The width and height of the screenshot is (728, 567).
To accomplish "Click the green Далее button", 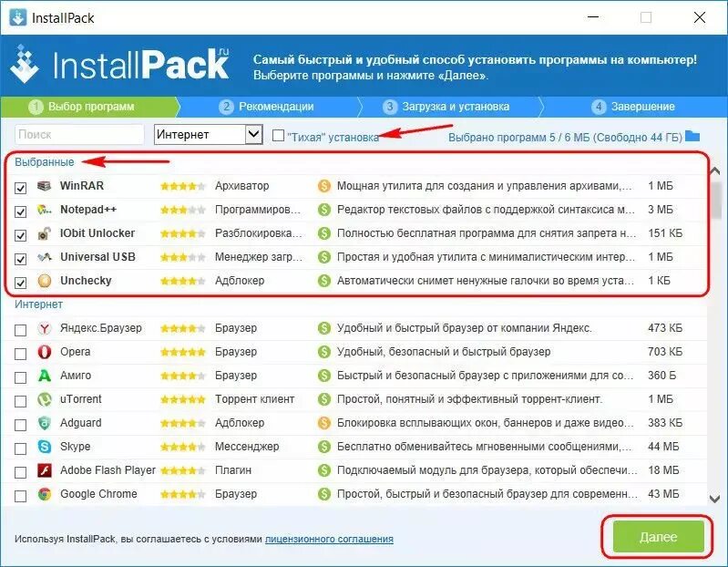I will 658,537.
